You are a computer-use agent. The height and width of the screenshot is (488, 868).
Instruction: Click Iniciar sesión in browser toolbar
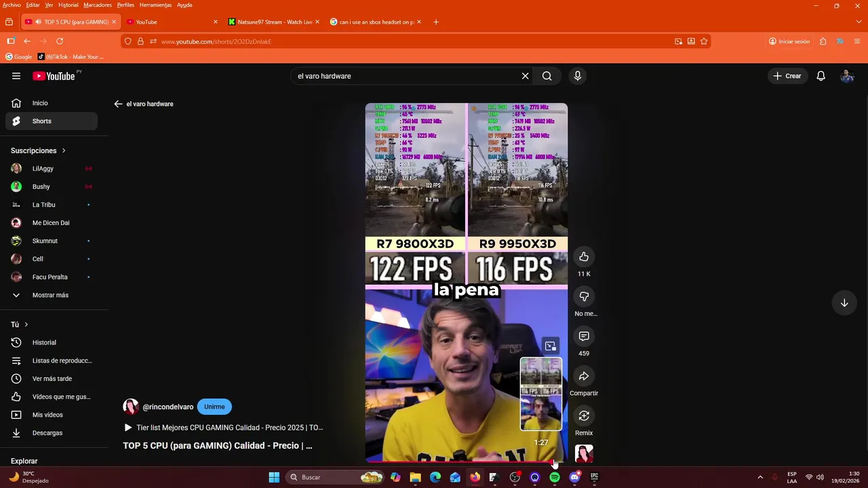(789, 41)
